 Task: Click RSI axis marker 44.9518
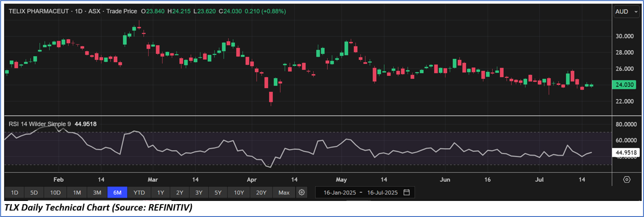(626, 153)
